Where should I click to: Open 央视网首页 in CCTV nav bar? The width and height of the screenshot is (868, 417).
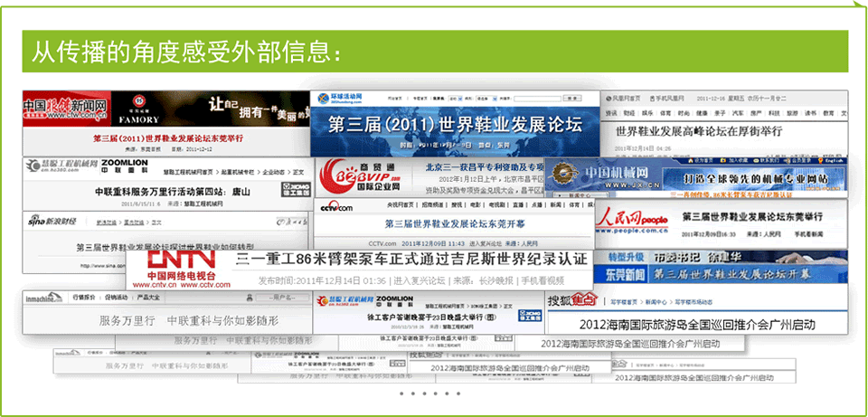401,205
